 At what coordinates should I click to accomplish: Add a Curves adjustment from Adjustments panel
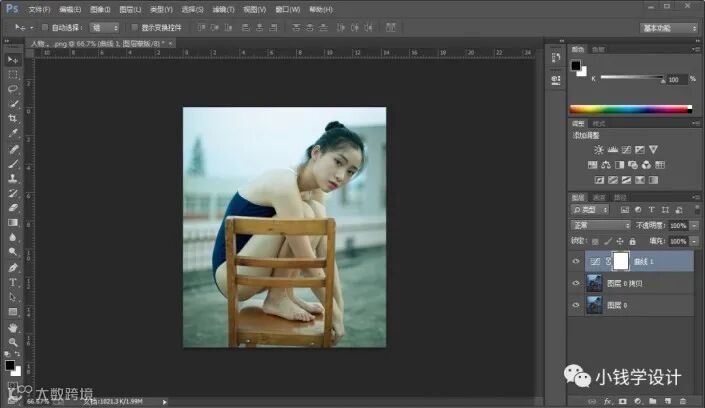point(626,150)
